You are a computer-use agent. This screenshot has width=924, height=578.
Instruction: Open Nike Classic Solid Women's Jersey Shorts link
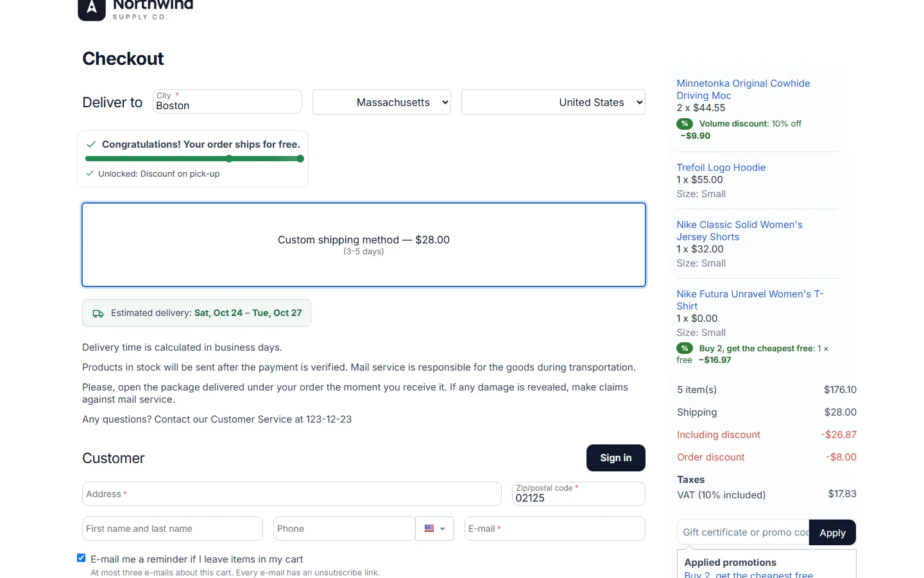tap(739, 231)
